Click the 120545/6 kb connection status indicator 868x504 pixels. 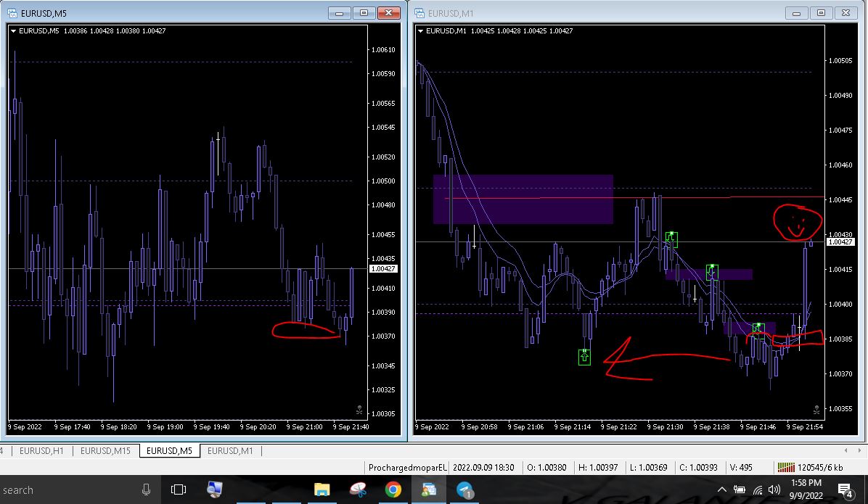(810, 468)
